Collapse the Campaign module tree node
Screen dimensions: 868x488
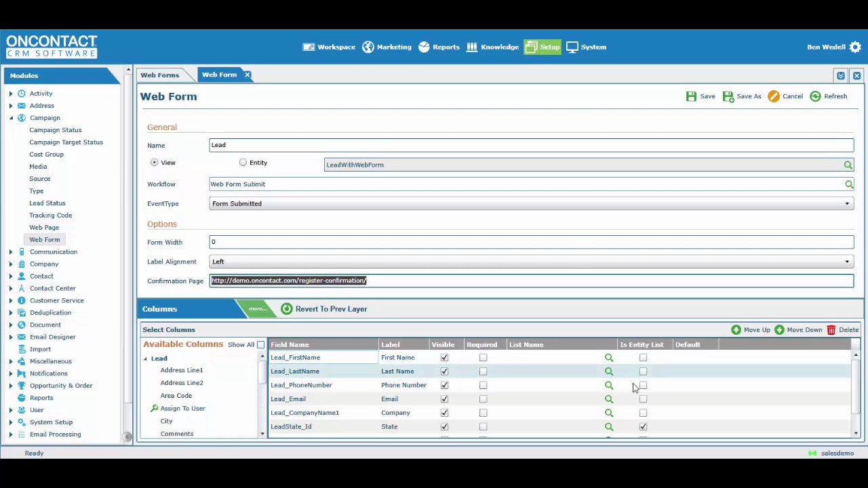tap(11, 118)
